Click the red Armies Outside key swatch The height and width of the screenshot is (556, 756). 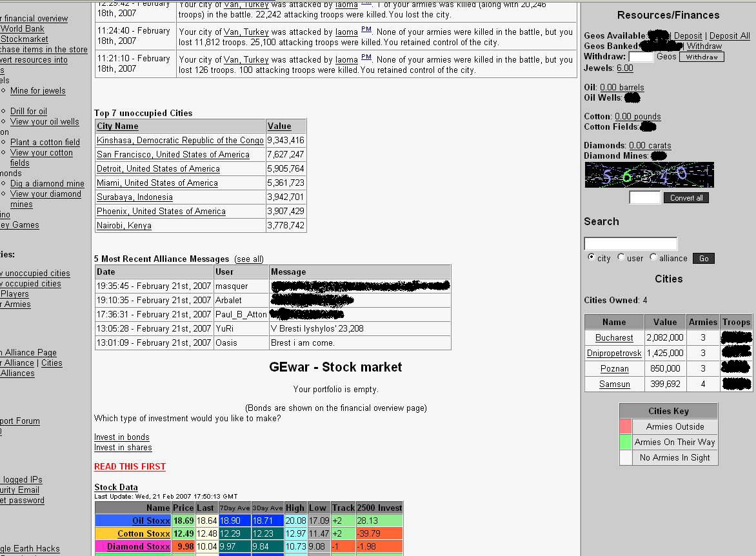point(626,427)
